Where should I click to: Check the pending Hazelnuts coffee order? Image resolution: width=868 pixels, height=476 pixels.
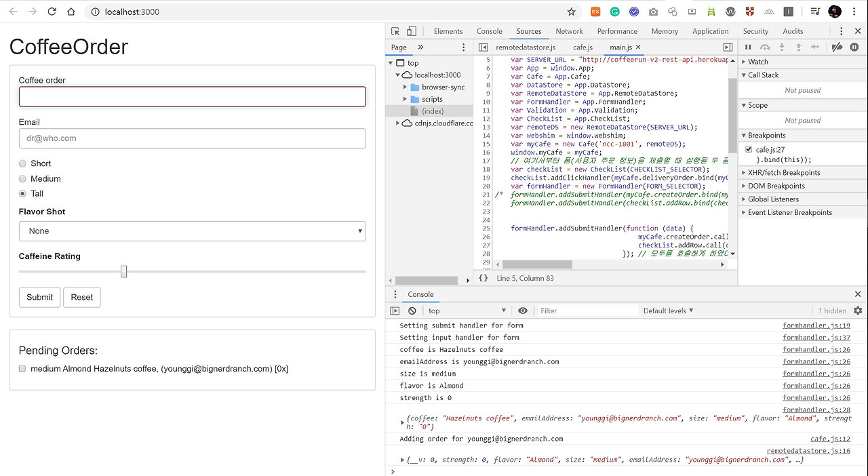[x=22, y=369]
